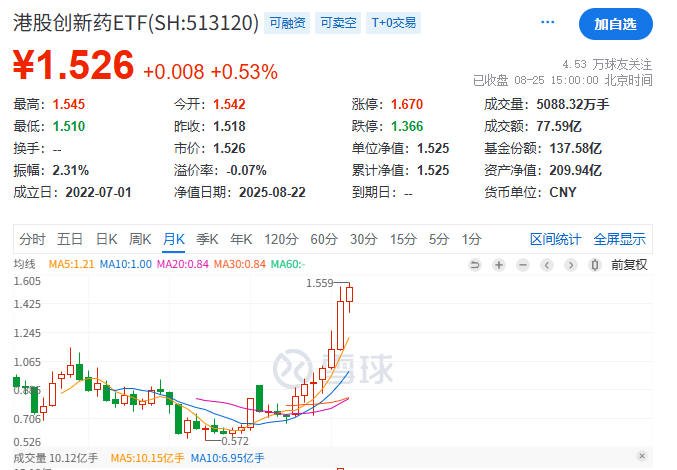Click the 溢价率 value -0.07%
Viewport: 677px width, 470px height.
246,170
